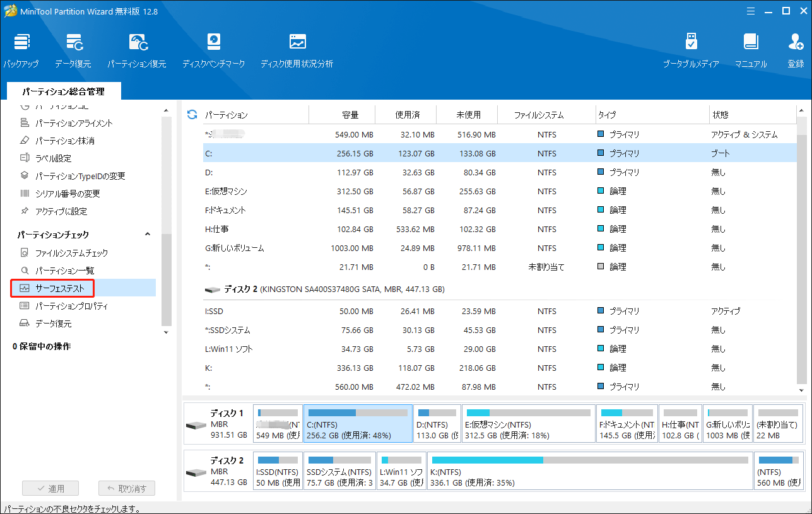Select (未割り当て) 22 MB block
Viewport: 812px width, 514px height.
(778, 423)
